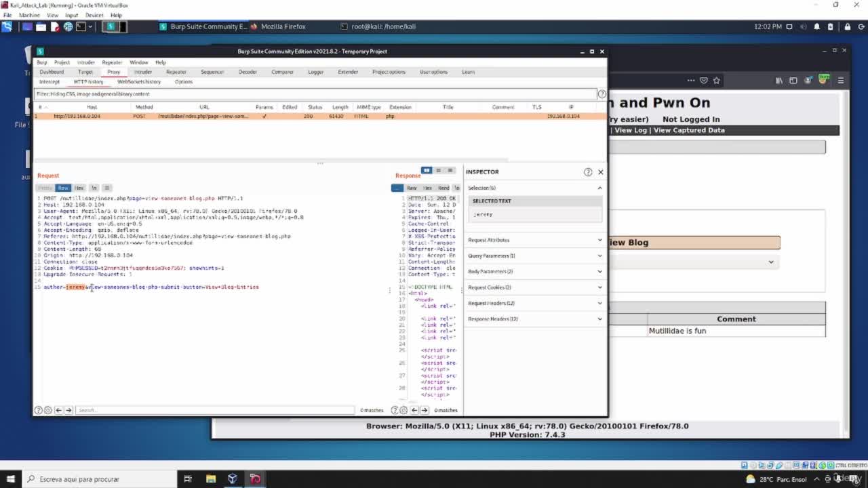Open Firefox hamburger menu icon
This screenshot has width=868, height=488.
pos(841,80)
